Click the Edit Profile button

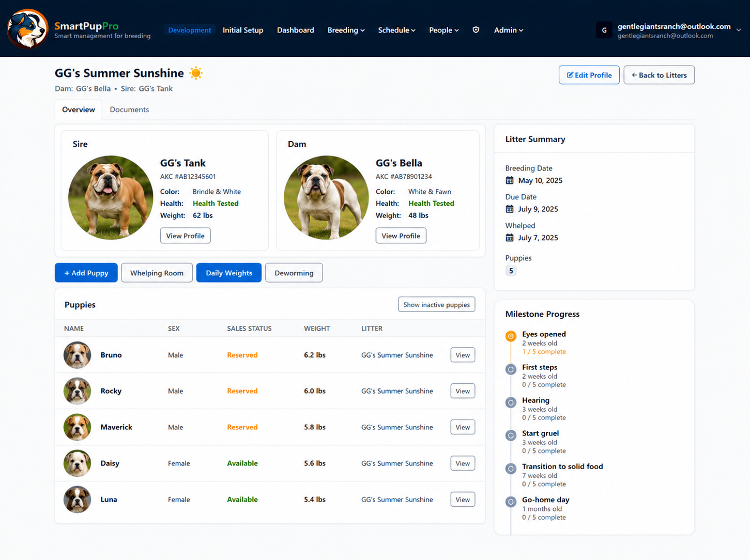(x=589, y=75)
